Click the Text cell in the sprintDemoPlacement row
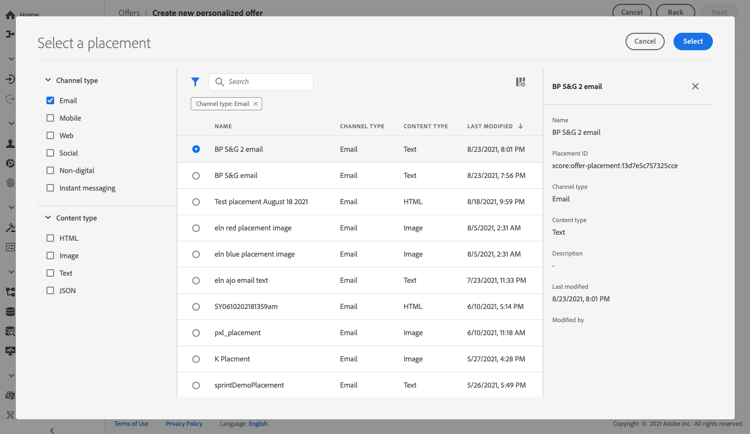Screen dimensions: 750x434 pyautogui.click(x=410, y=385)
